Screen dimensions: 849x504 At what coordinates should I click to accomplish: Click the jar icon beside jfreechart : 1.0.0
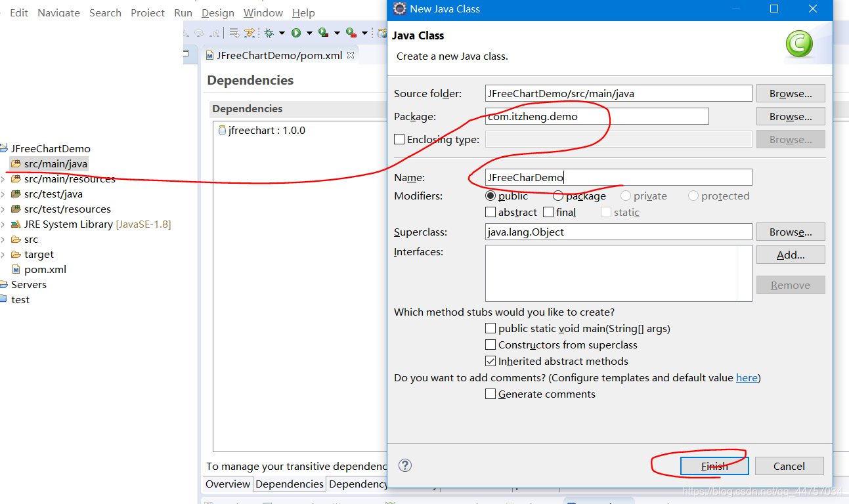pyautogui.click(x=222, y=130)
